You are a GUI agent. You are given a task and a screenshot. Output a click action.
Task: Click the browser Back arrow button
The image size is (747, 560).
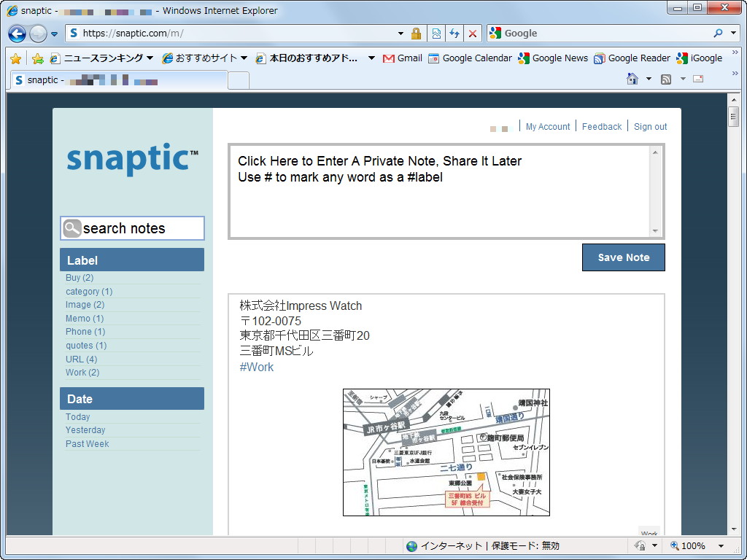(x=18, y=34)
